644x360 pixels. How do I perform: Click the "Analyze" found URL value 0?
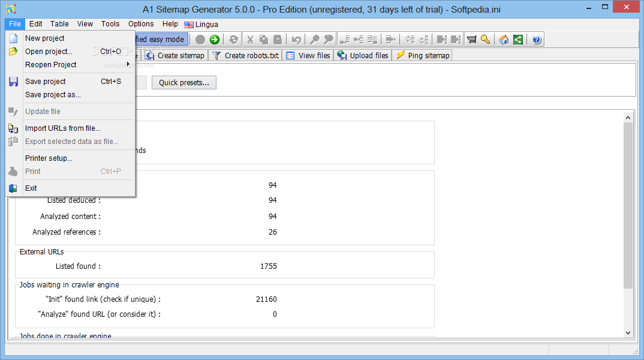[275, 314]
